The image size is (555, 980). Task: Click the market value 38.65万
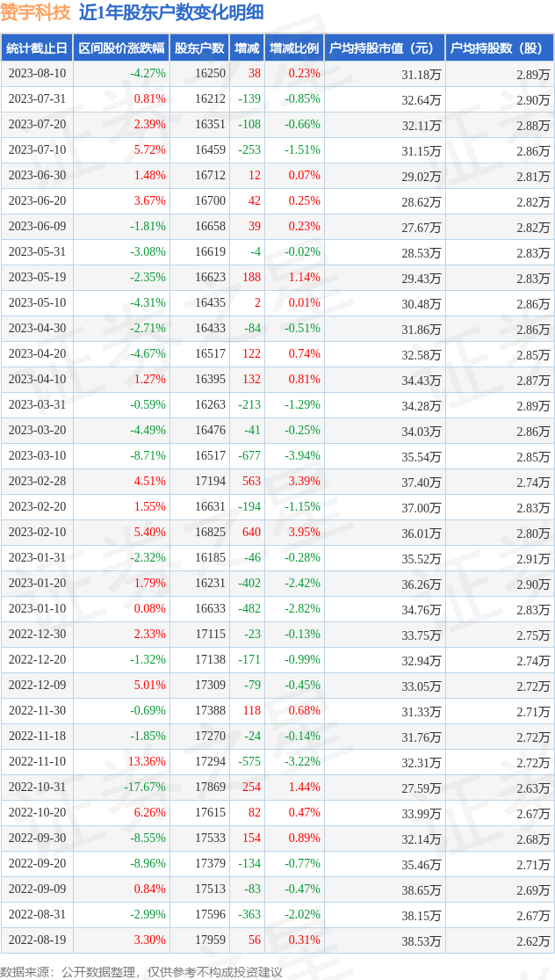(422, 889)
